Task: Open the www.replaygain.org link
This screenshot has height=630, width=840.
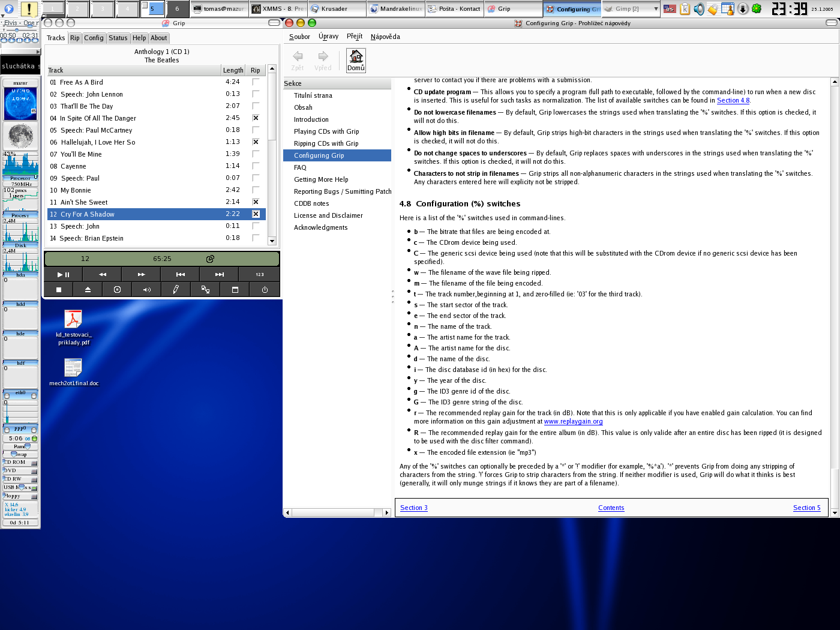Action: pyautogui.click(x=573, y=422)
